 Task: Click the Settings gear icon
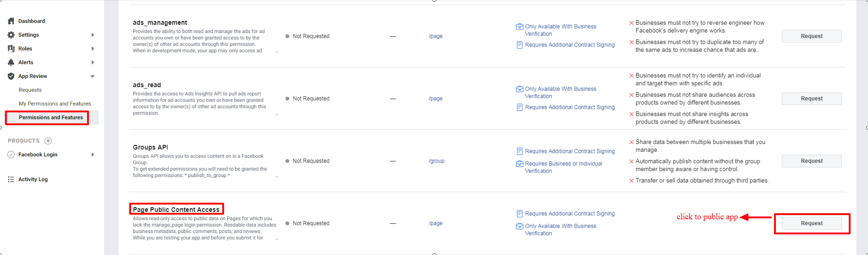click(11, 35)
